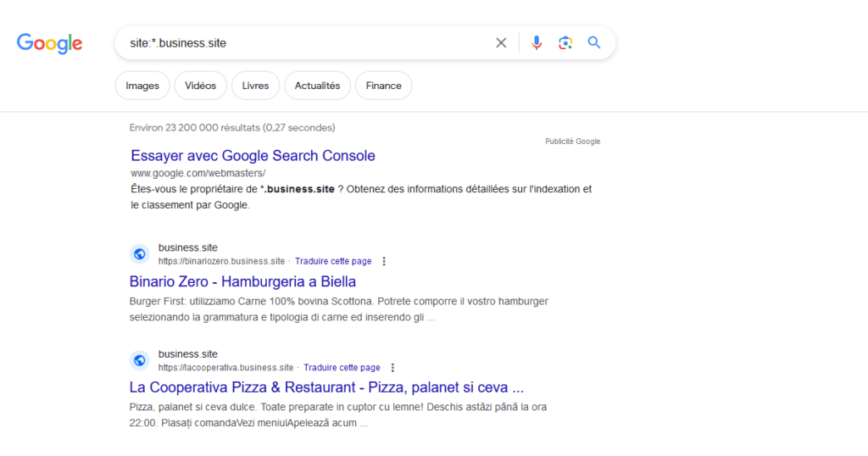Click the Burger First snippet description
The height and width of the screenshot is (456, 868).
[x=339, y=309]
